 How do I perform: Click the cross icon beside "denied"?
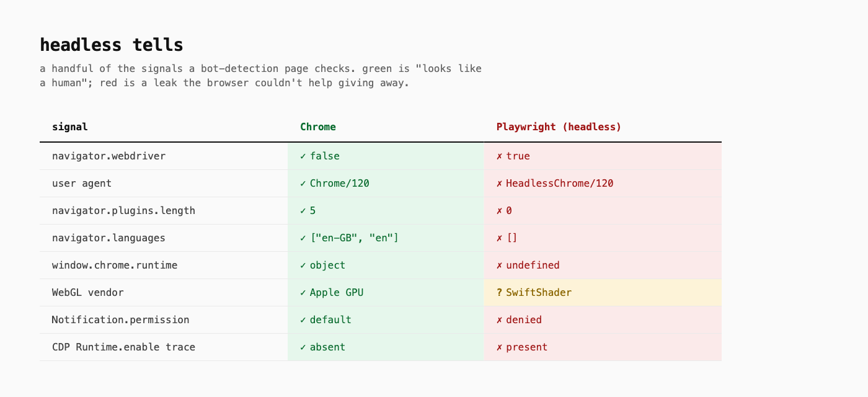[499, 320]
